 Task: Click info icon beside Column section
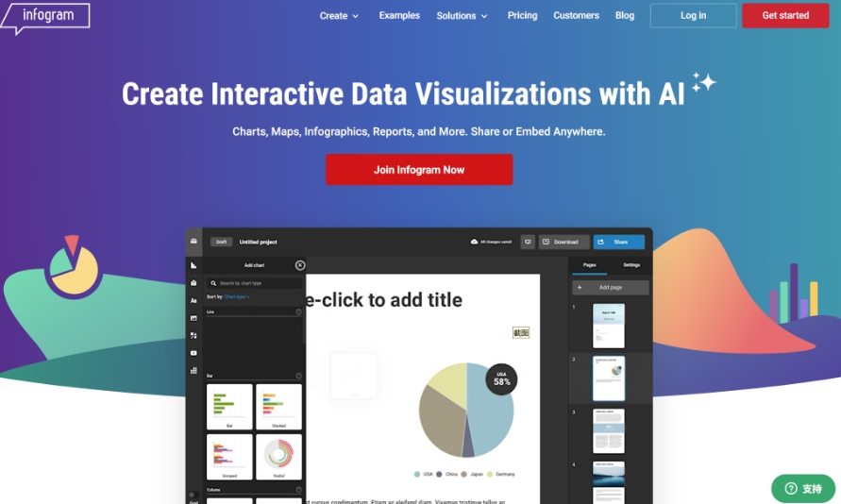pyautogui.click(x=299, y=490)
